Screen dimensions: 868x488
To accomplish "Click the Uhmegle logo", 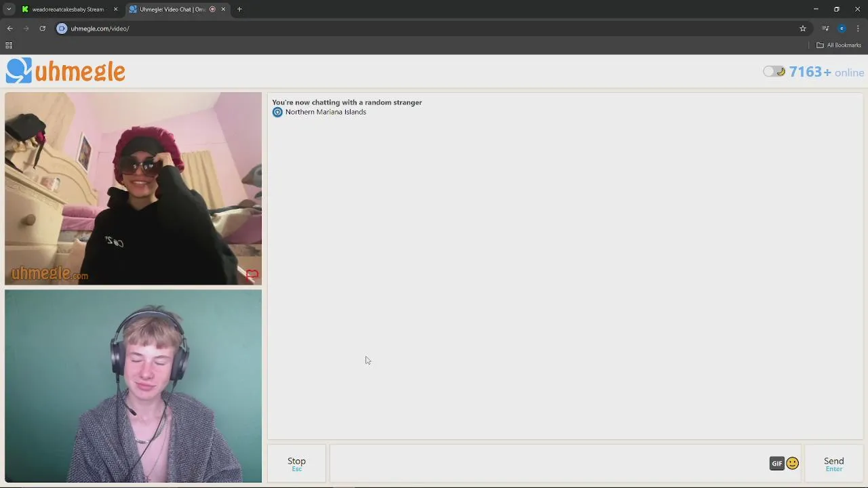I will pos(66,71).
